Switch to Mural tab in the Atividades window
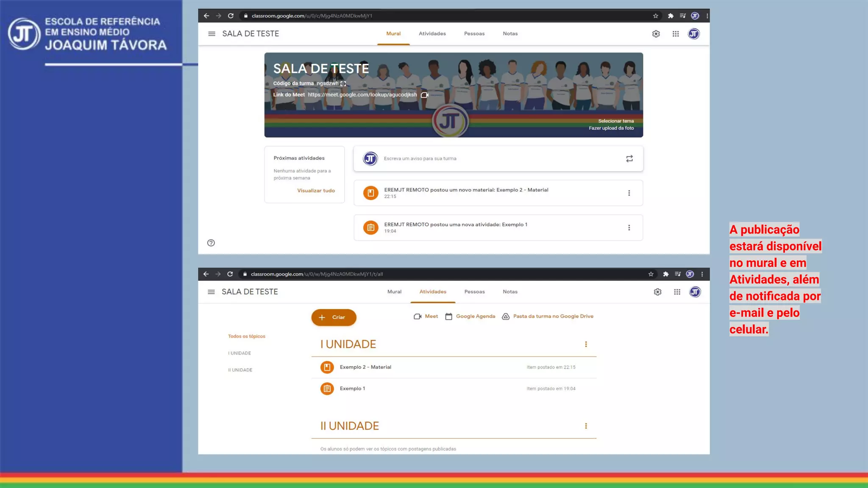This screenshot has width=868, height=488. (x=394, y=291)
